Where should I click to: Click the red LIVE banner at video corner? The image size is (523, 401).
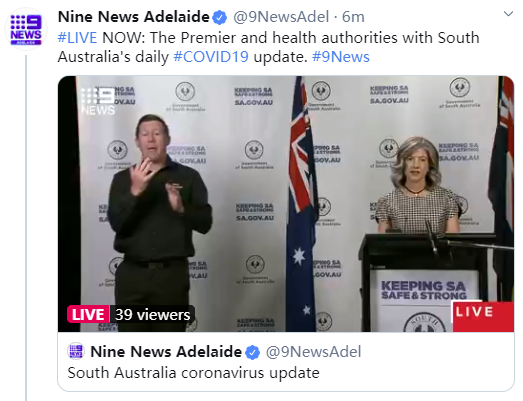[482, 316]
